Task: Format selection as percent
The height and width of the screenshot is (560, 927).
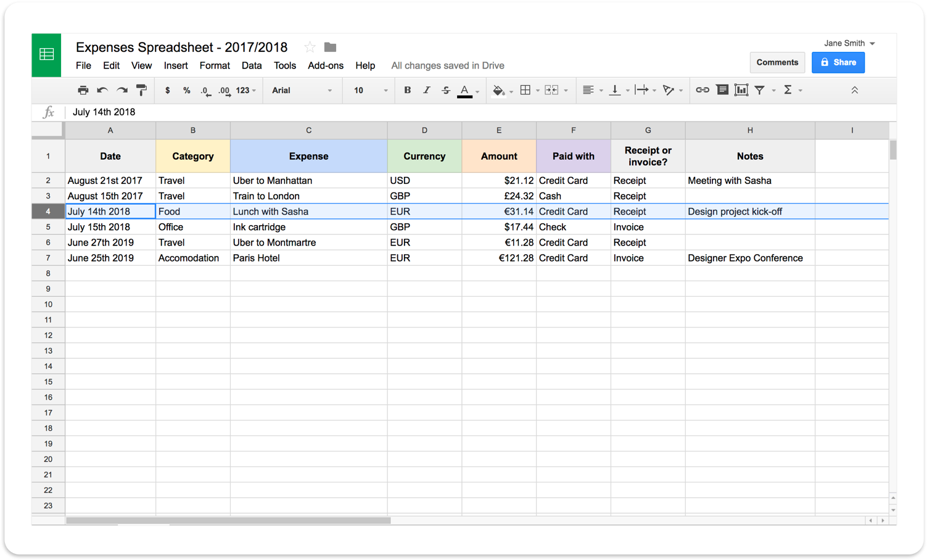Action: click(x=186, y=90)
